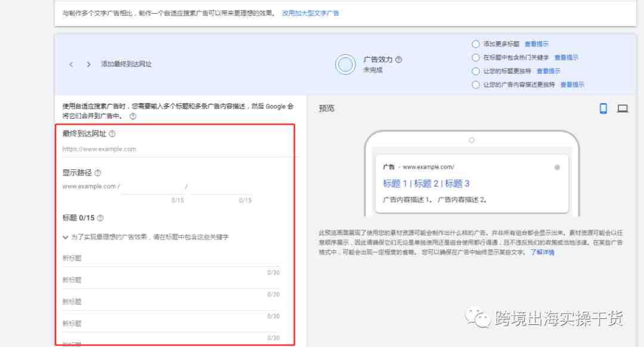Click 查看提示 link for 标题更独特
Image resolution: width=644 pixels, height=347 pixels.
point(549,71)
